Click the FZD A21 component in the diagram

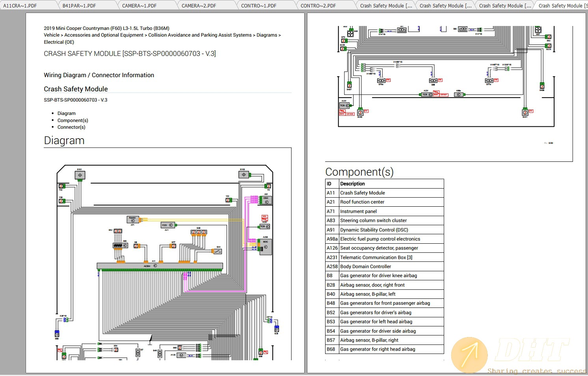[x=167, y=225]
